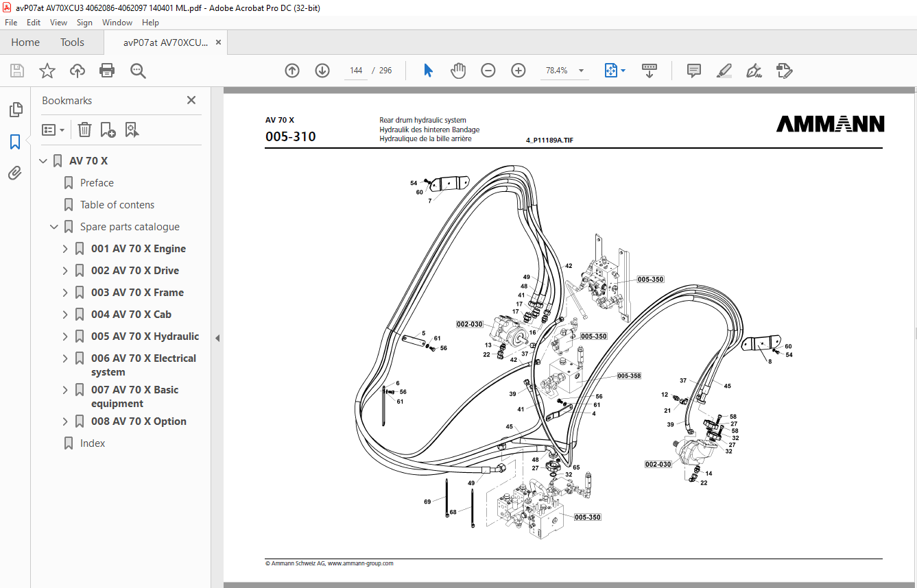Screen dimensions: 917x588
Task: Expand the 005 AV 70 X Hydraulic bookmark
Action: pyautogui.click(x=66, y=336)
